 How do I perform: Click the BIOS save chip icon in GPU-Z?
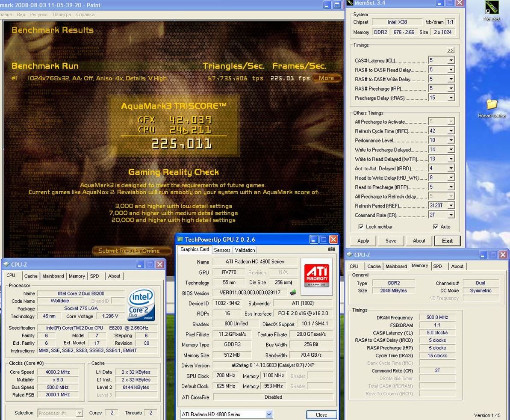(x=293, y=293)
